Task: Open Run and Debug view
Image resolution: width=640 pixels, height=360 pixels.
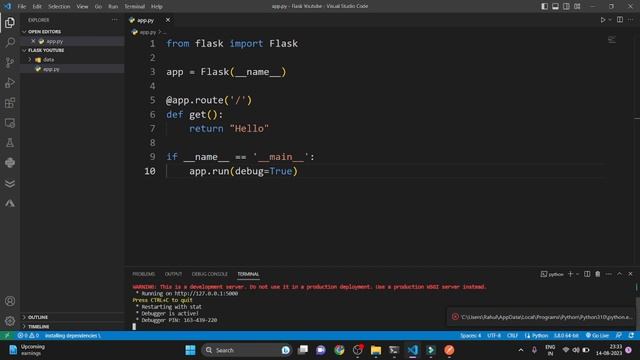Action: point(10,82)
